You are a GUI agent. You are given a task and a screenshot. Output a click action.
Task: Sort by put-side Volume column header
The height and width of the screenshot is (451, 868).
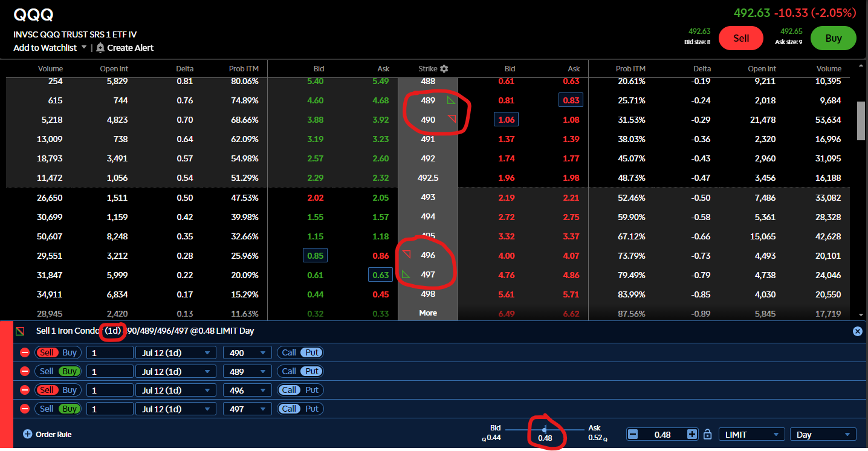828,69
